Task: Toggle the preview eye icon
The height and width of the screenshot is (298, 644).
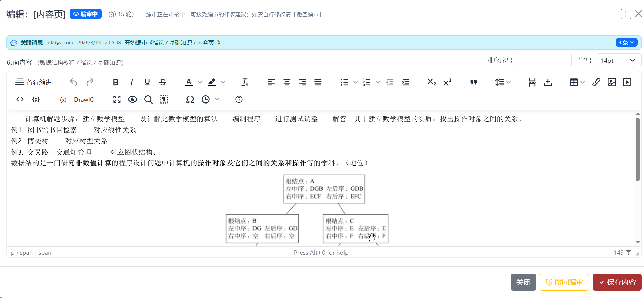Action: 133,99
